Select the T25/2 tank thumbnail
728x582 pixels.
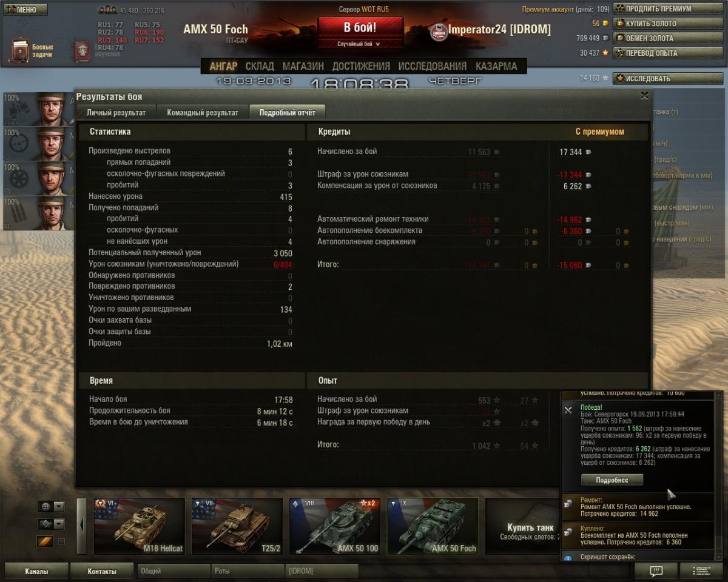[x=237, y=526]
